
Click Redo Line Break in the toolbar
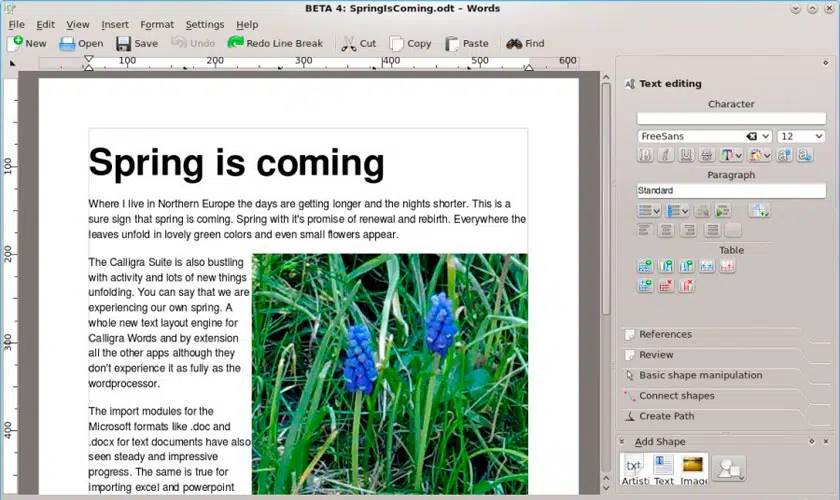pos(275,43)
